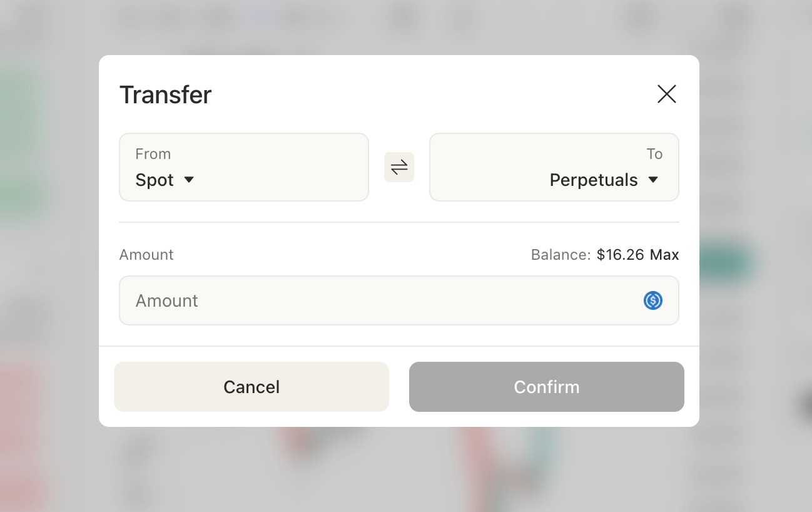Click the "Perpetuals" account name text
This screenshot has width=812, height=512.
coord(594,180)
